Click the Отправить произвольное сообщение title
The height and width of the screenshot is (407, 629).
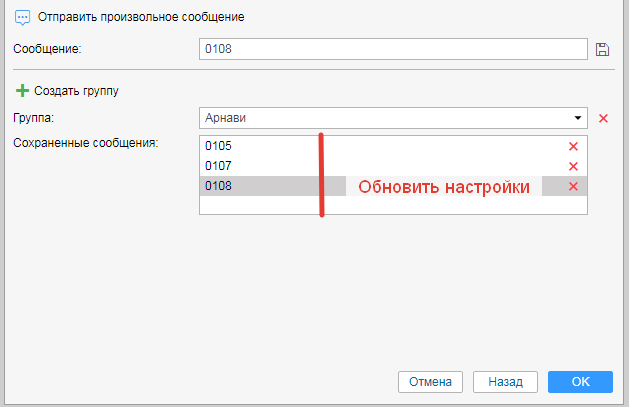(x=140, y=17)
